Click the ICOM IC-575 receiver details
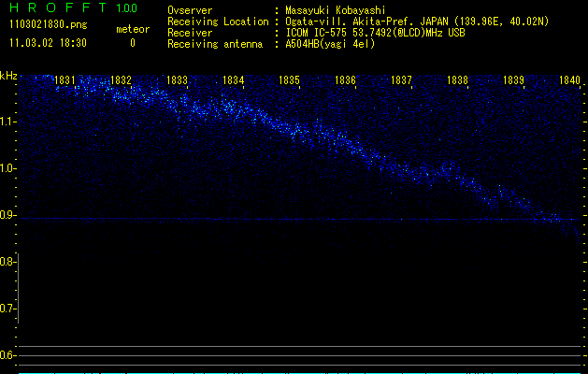The image size is (588, 374). click(375, 33)
